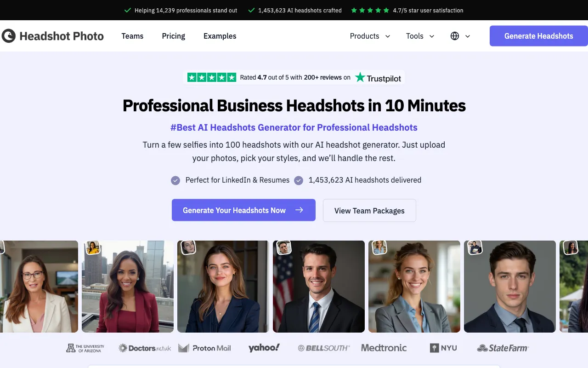Open the Teams menu item
Viewport: 588px width, 368px height.
(132, 36)
